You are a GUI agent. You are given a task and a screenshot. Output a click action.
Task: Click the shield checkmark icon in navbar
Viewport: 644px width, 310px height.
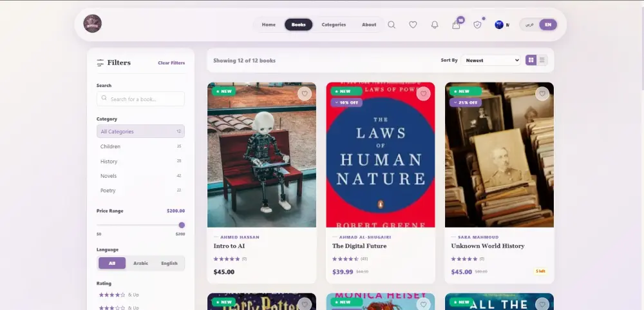[477, 24]
